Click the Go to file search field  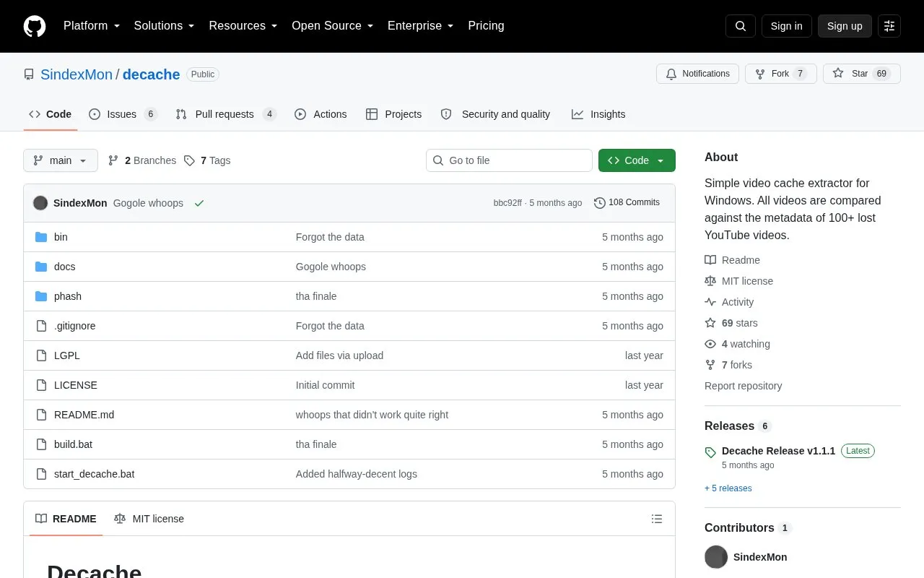tap(509, 160)
